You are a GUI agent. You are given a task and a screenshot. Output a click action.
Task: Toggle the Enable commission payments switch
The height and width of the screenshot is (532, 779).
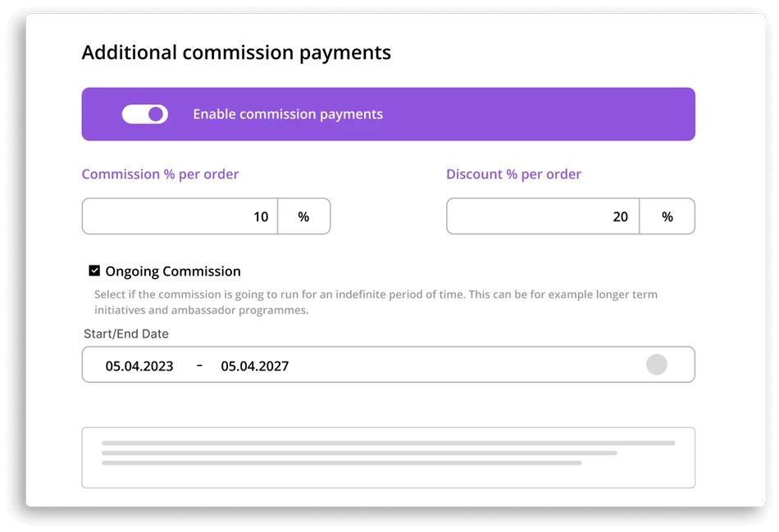145,114
